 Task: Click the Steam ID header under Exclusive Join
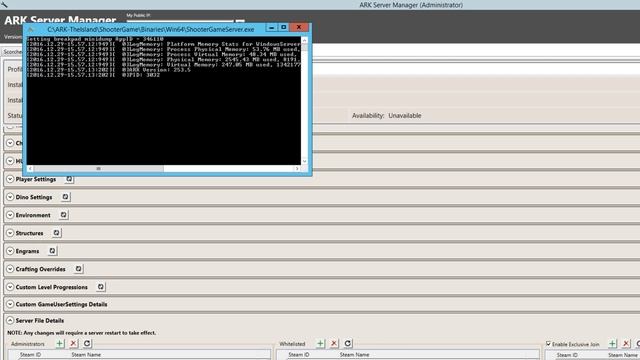567,355
